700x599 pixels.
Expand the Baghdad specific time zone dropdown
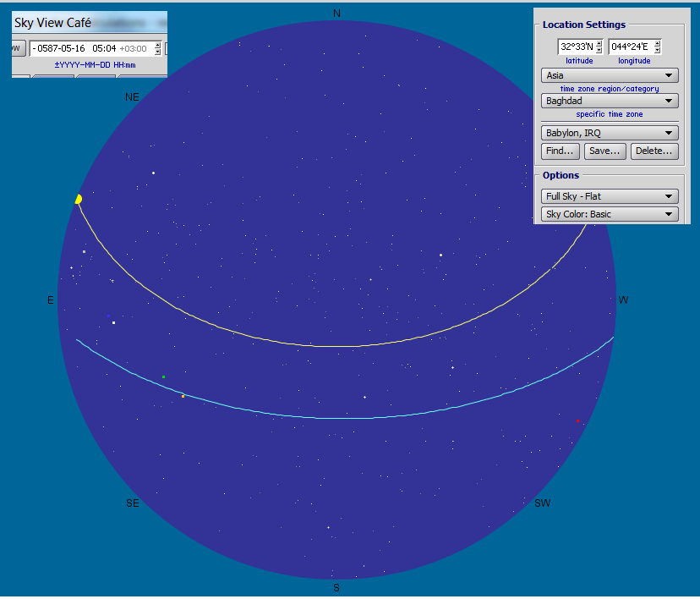click(x=610, y=101)
